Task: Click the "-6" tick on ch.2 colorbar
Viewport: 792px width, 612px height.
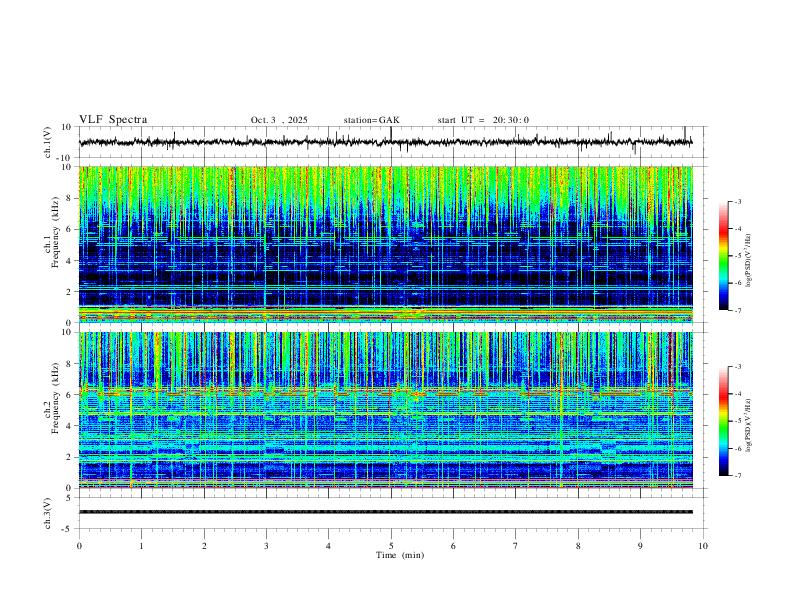Action: 738,448
